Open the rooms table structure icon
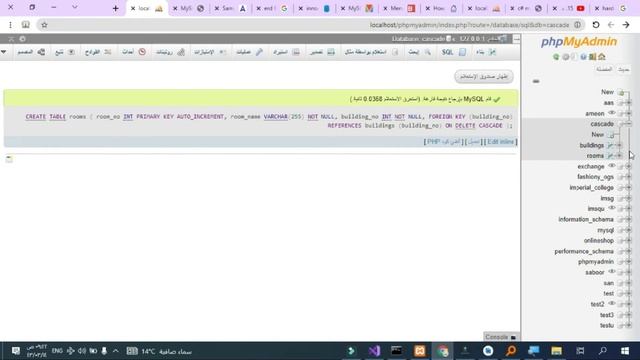This screenshot has height=360, width=640. pos(610,156)
